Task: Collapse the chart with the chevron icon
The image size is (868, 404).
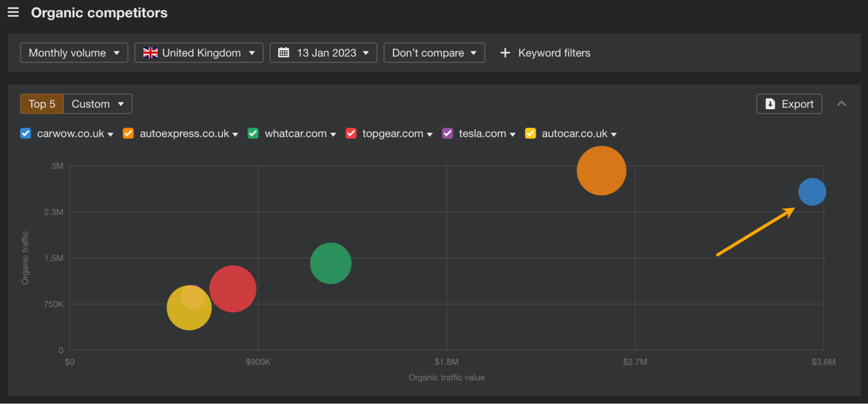Action: point(842,104)
